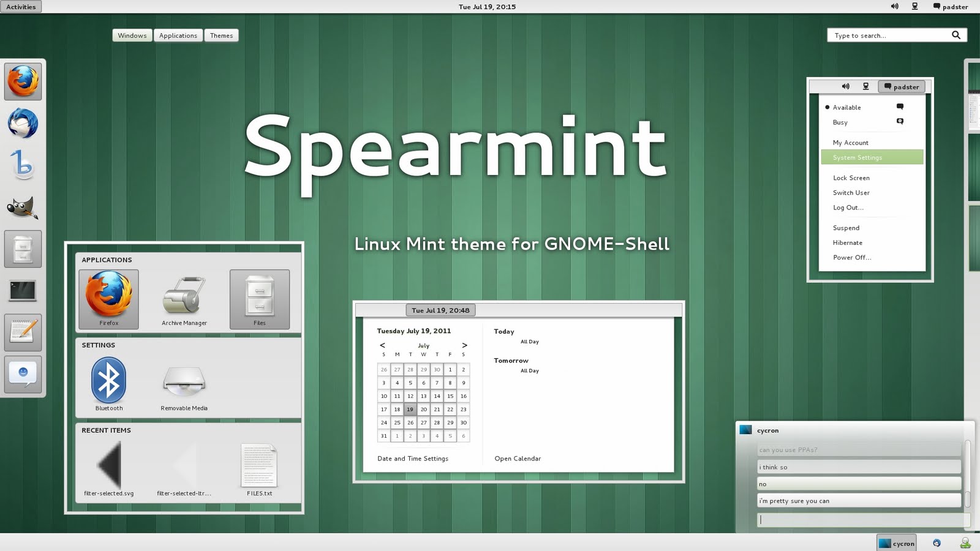Go to the previous month in the calendar
This screenshot has height=551, width=980.
pos(383,345)
